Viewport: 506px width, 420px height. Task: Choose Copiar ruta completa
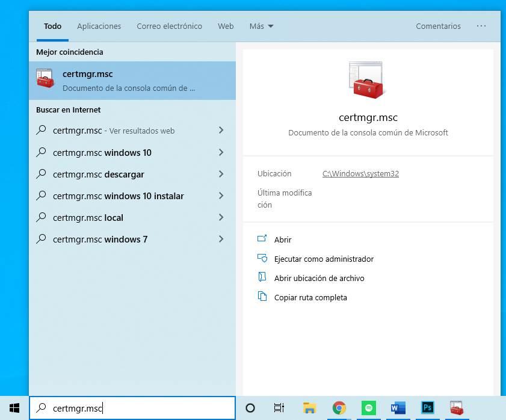(310, 297)
